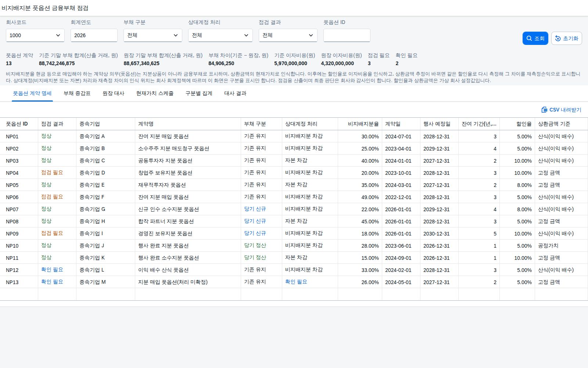The height and width of the screenshot is (368, 588).
Task: Click 공정가치 in row NP10
Action: click(x=548, y=245)
